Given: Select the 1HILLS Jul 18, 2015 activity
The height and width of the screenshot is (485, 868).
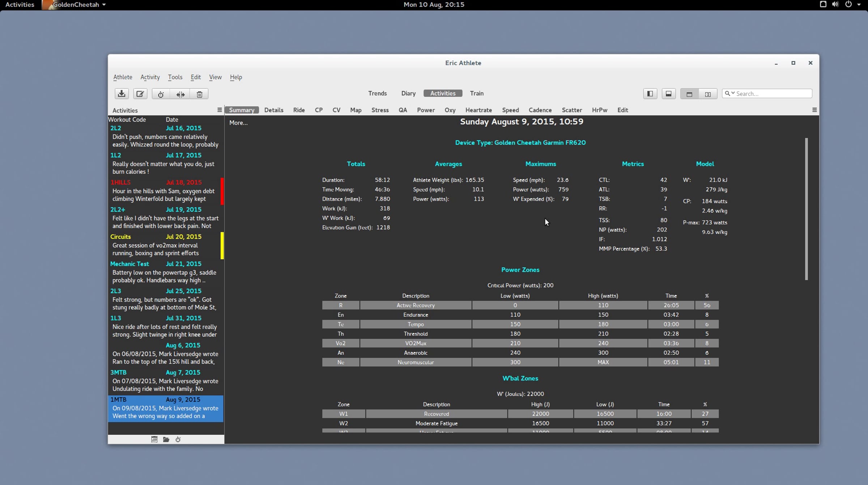Looking at the screenshot, I should click(x=166, y=191).
